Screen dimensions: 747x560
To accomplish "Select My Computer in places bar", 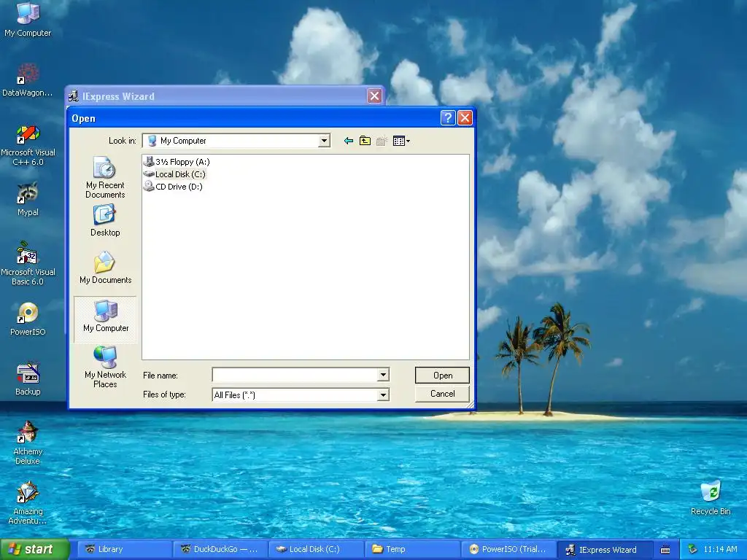I will [x=105, y=319].
